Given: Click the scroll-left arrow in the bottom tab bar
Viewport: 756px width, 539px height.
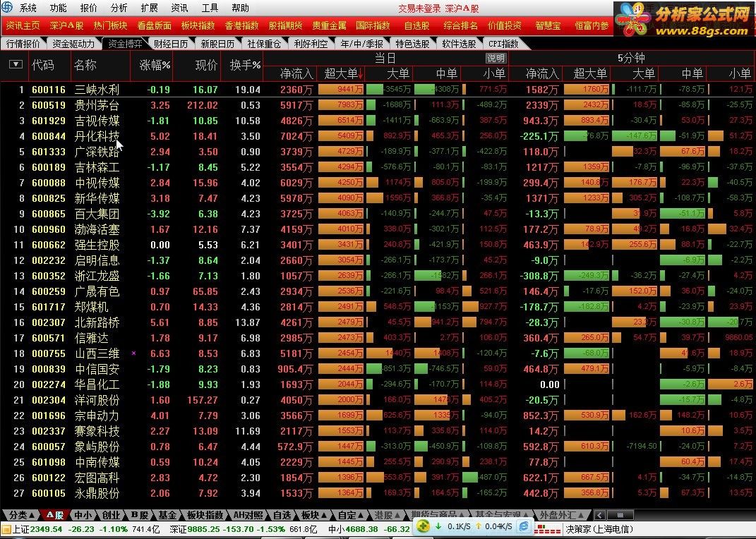Looking at the screenshot, I should [599, 515].
